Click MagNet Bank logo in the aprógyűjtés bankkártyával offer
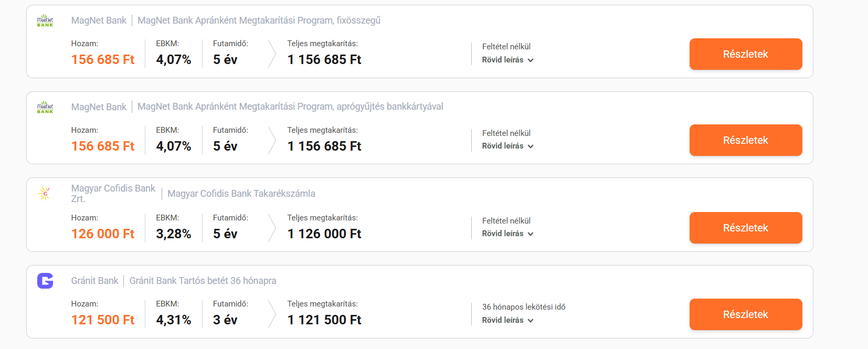This screenshot has height=349, width=868. (x=45, y=107)
